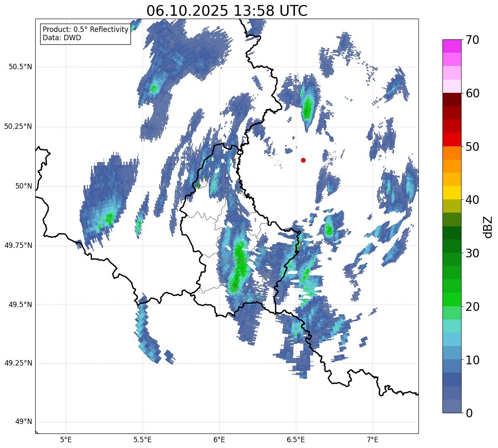Click the grey-blue bottom colorbar segment at 0
498x448 pixels.
click(452, 406)
